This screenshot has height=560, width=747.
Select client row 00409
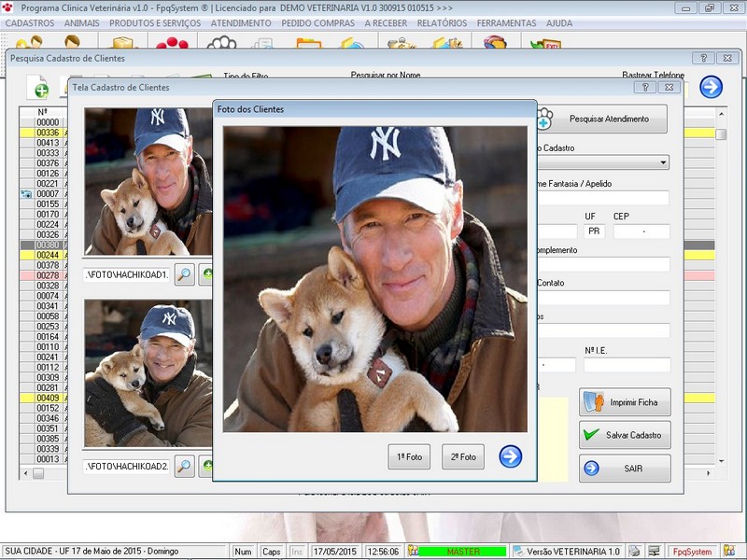tap(48, 398)
